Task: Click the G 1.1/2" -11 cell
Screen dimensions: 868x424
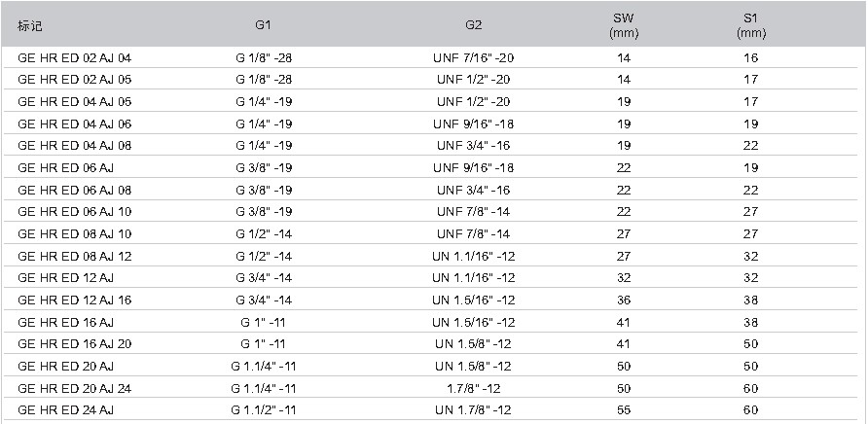Action: pos(264,410)
